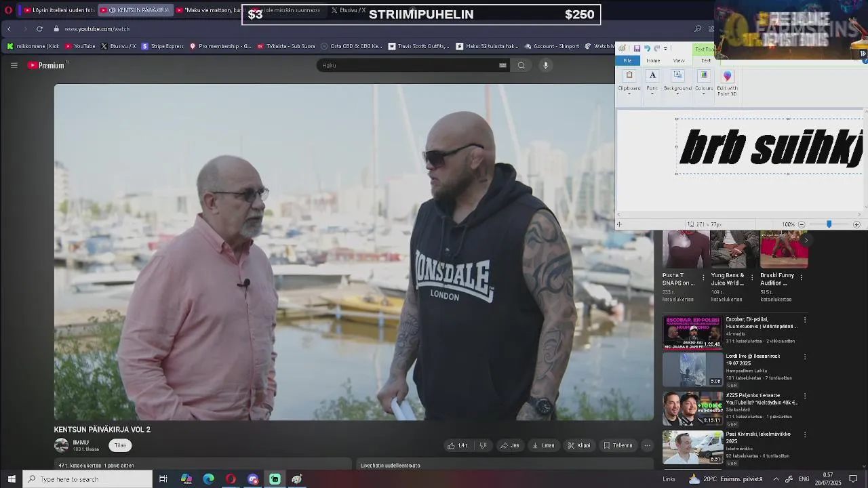The width and height of the screenshot is (868, 488).
Task: Click the Redo arrow in Paint
Action: (656, 49)
